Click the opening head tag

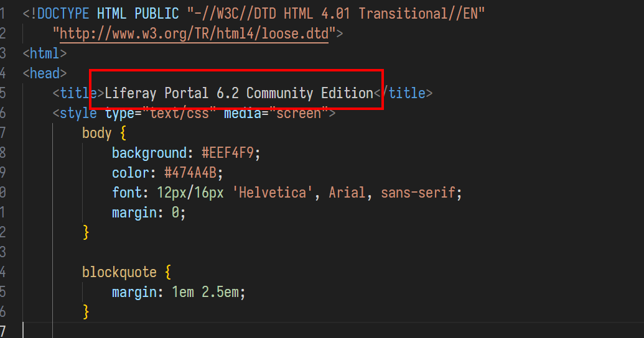click(x=44, y=73)
